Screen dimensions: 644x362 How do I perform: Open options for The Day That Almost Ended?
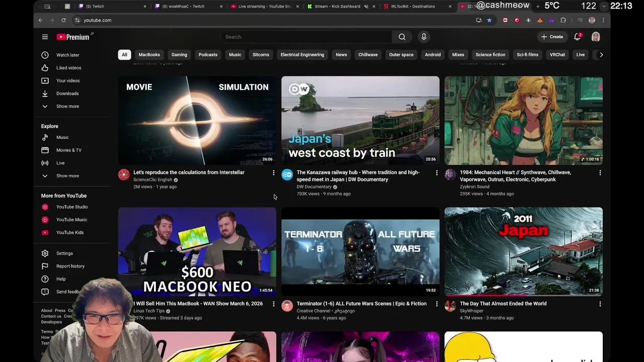click(x=600, y=304)
